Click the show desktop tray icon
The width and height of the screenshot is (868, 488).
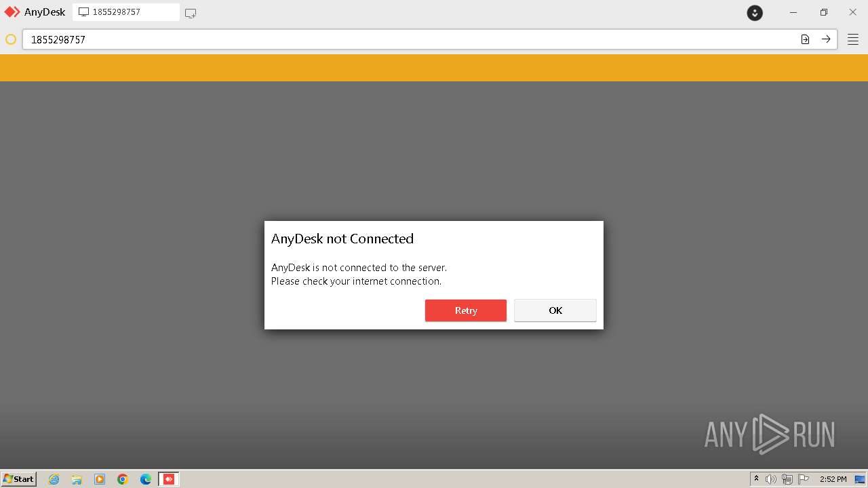tap(860, 479)
